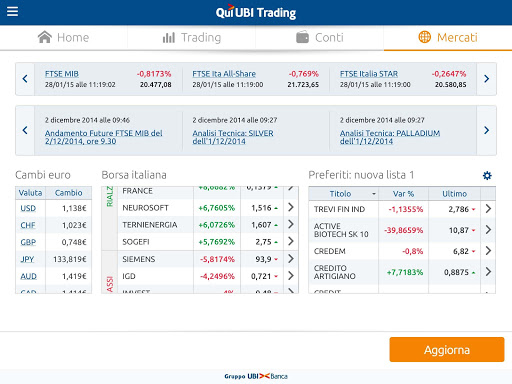Click the RIALZI vertical group label
Viewport: 512px width, 384px height.
coord(110,197)
